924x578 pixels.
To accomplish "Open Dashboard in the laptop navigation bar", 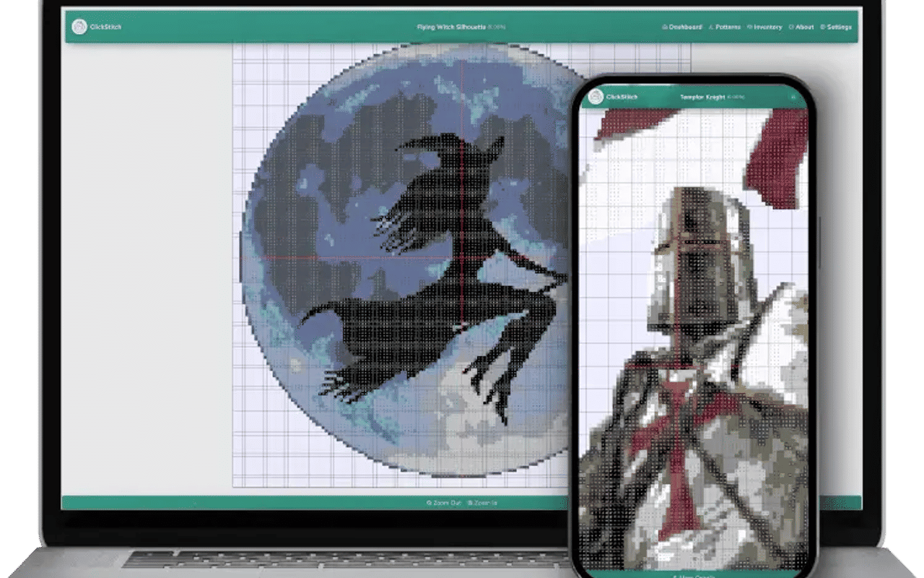I will (682, 27).
